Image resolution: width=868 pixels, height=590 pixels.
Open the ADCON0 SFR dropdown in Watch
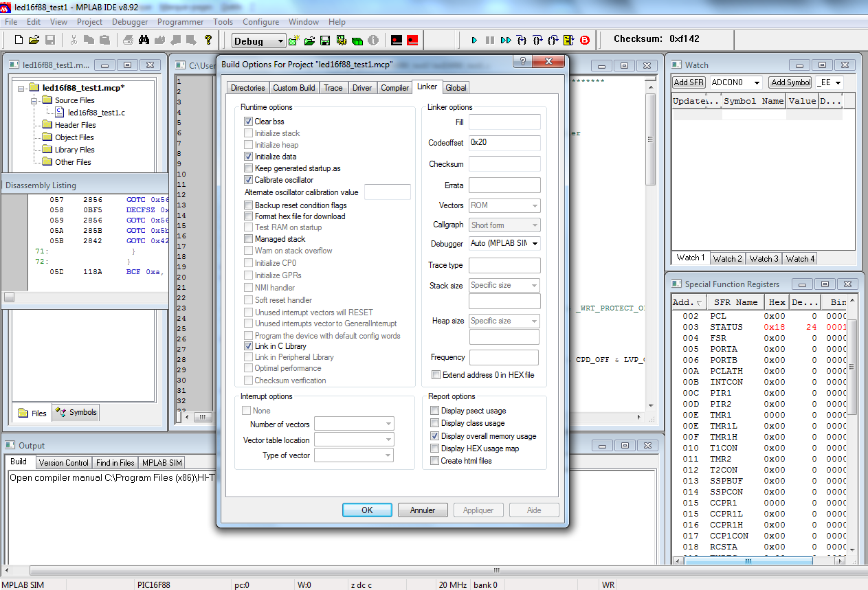pos(757,82)
